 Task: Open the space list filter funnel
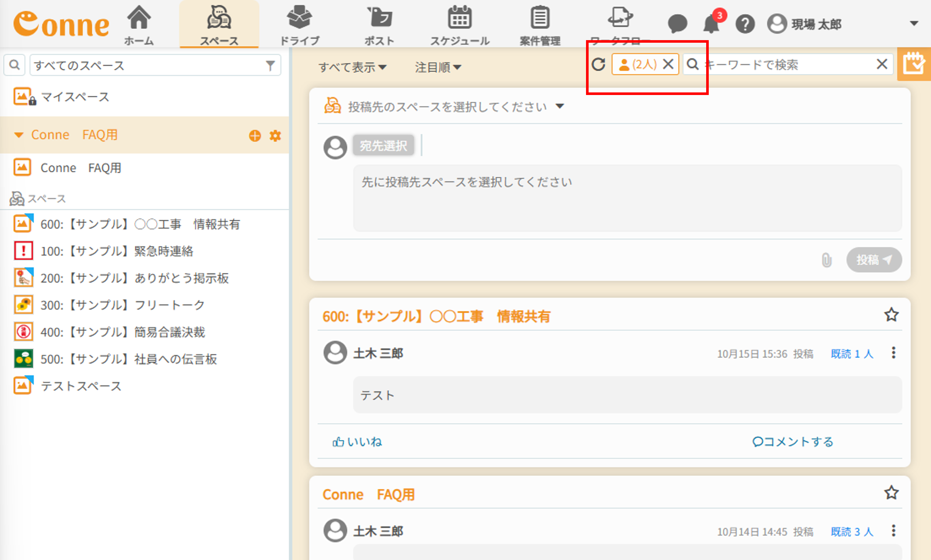click(270, 66)
